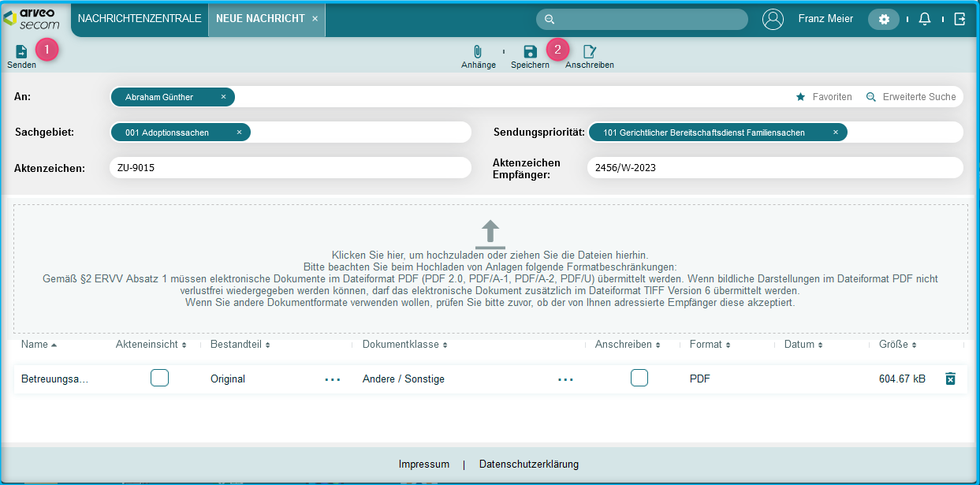Open the Impressum link

(x=424, y=464)
